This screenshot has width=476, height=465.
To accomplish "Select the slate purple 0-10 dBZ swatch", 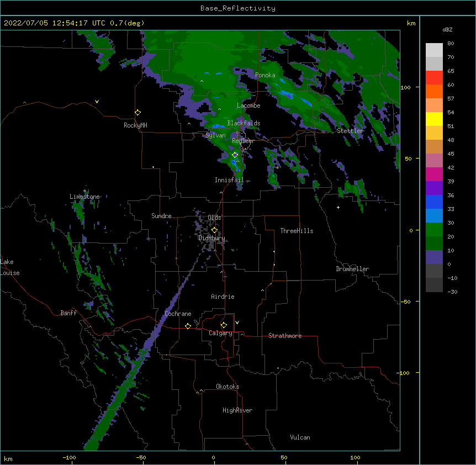I will pos(434,257).
